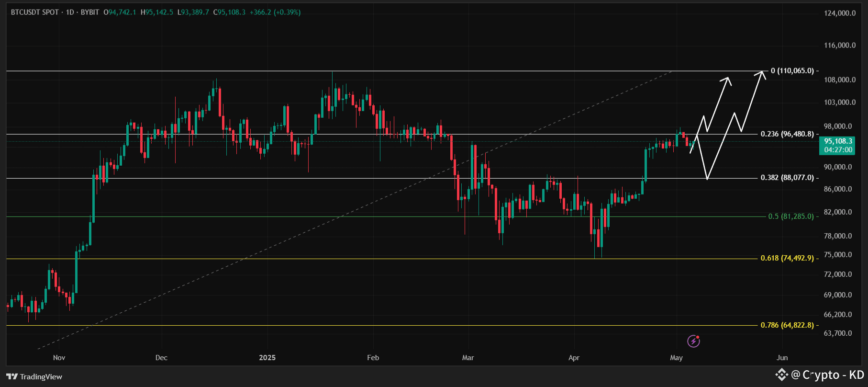Click the Feb label on the time axis
This screenshot has height=387, width=868.
pyautogui.click(x=373, y=358)
